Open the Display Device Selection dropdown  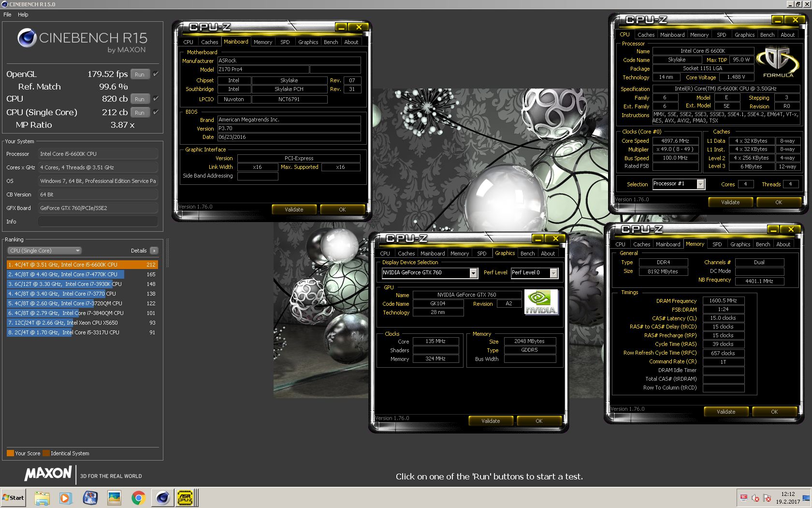pos(474,273)
